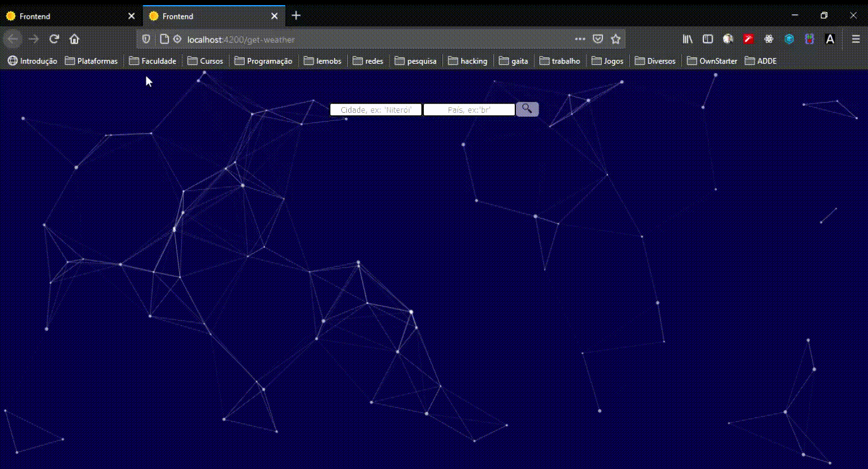
Task: Open the Faculdade bookmark folder
Action: pyautogui.click(x=153, y=61)
